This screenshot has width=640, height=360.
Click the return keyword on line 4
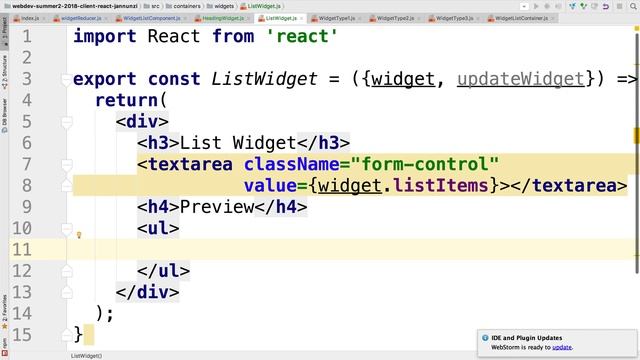tap(126, 100)
